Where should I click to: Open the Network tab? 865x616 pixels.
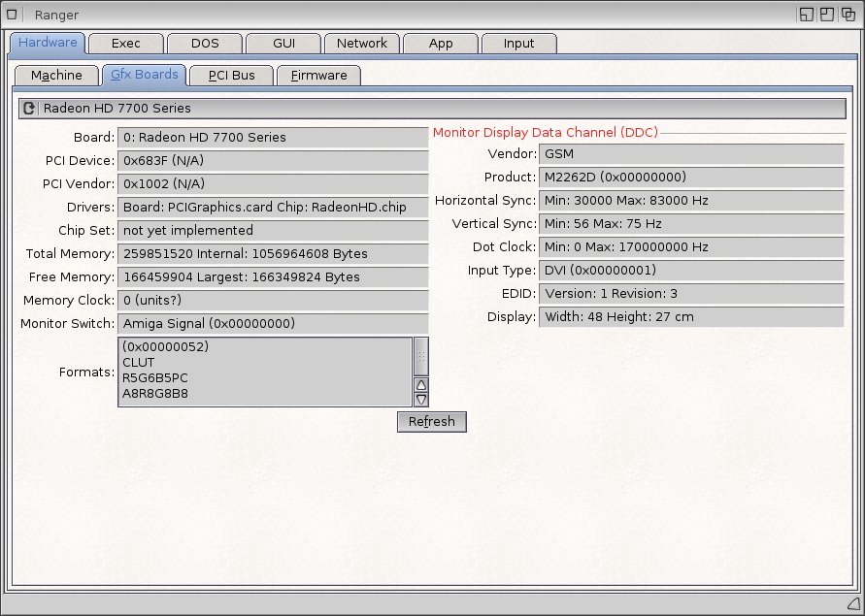[x=361, y=44]
